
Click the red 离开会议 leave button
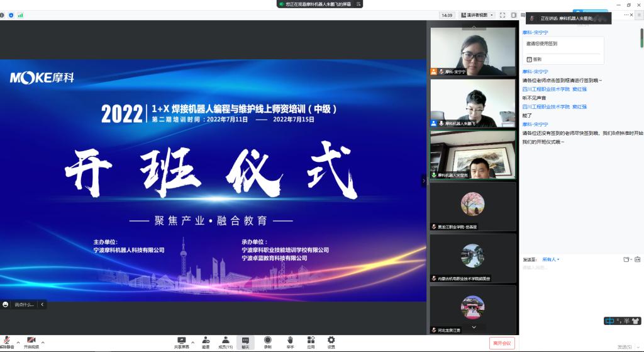point(502,343)
